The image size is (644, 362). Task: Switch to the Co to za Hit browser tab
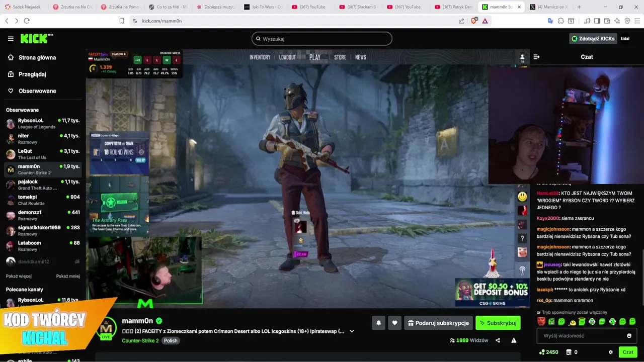[x=169, y=7]
